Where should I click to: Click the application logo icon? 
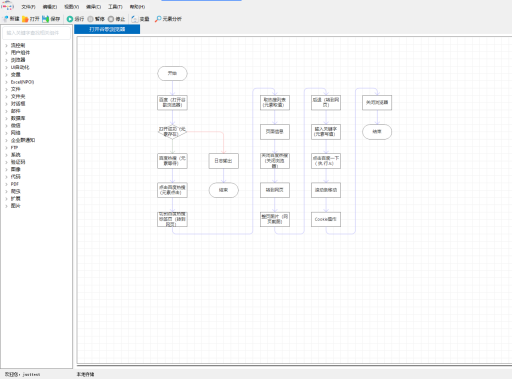pyautogui.click(x=8, y=6)
